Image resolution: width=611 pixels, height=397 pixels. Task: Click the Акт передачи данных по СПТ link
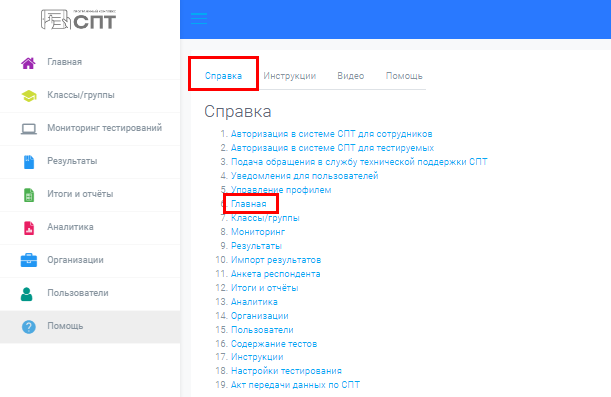click(295, 385)
